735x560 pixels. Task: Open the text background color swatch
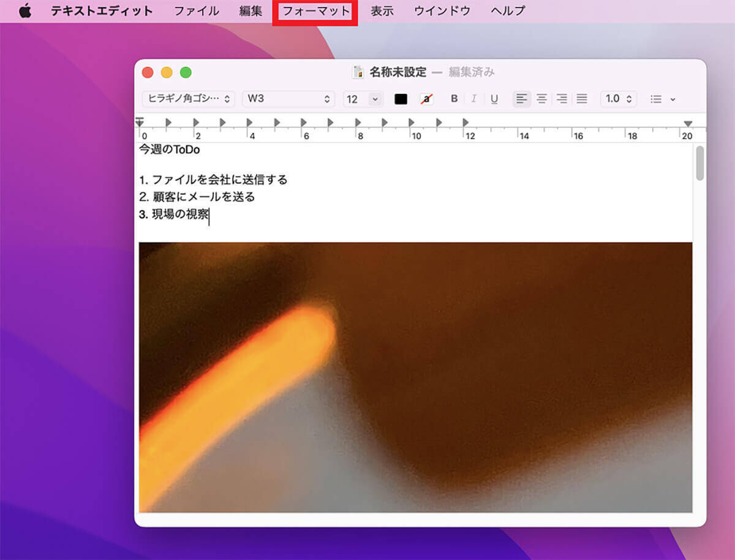click(426, 99)
